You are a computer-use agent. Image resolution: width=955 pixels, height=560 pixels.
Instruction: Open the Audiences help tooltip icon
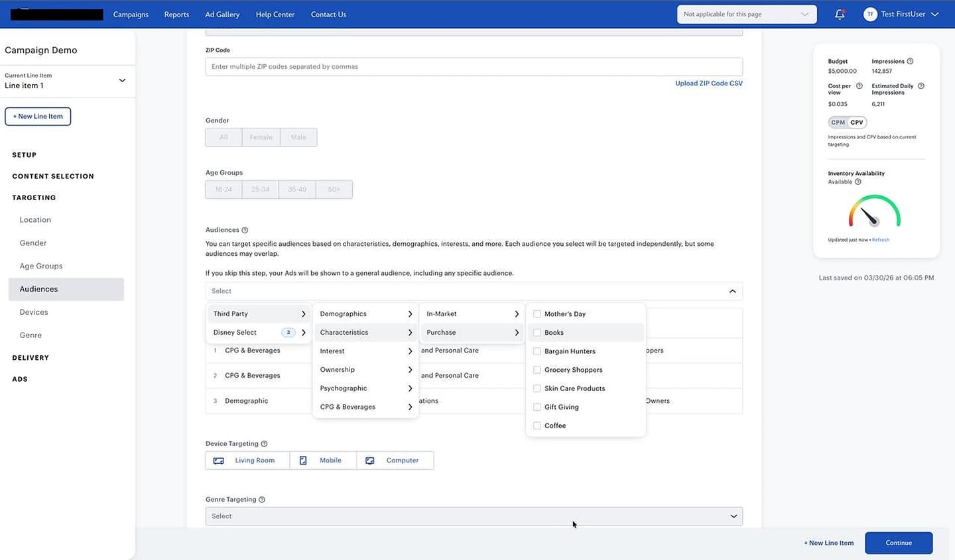pyautogui.click(x=244, y=229)
